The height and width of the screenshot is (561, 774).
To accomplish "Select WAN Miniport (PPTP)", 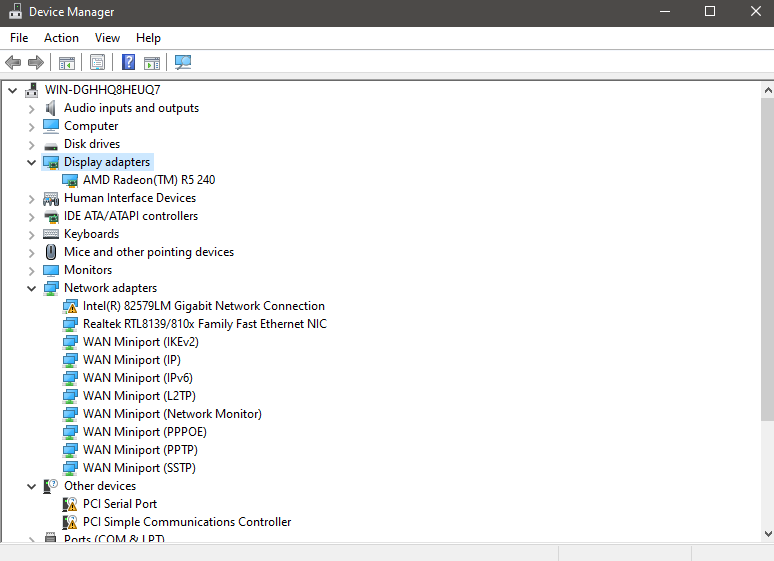I will point(140,450).
